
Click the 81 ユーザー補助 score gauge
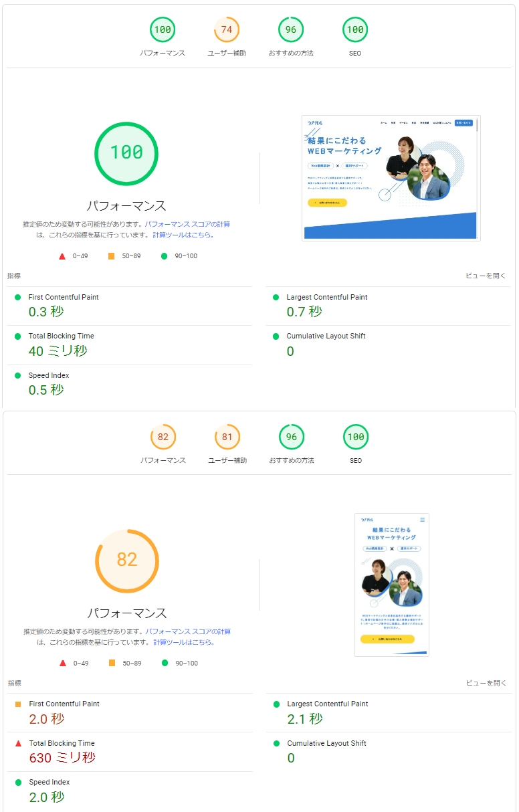227,437
